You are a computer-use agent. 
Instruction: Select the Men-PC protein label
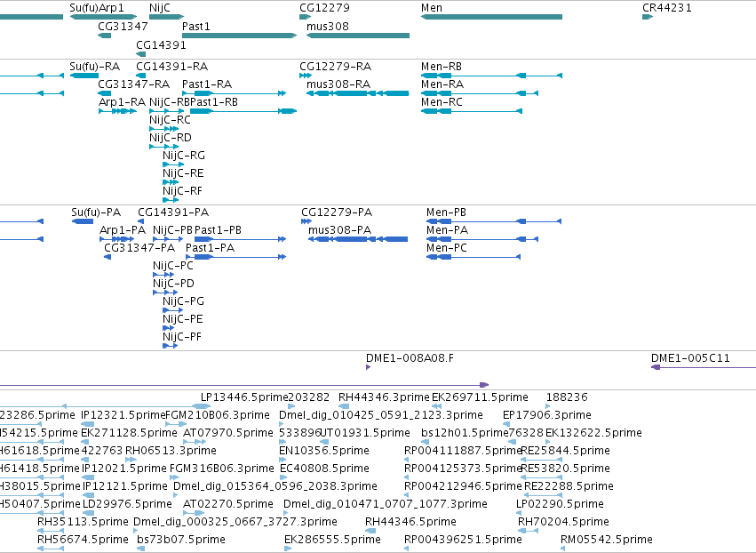click(447, 248)
